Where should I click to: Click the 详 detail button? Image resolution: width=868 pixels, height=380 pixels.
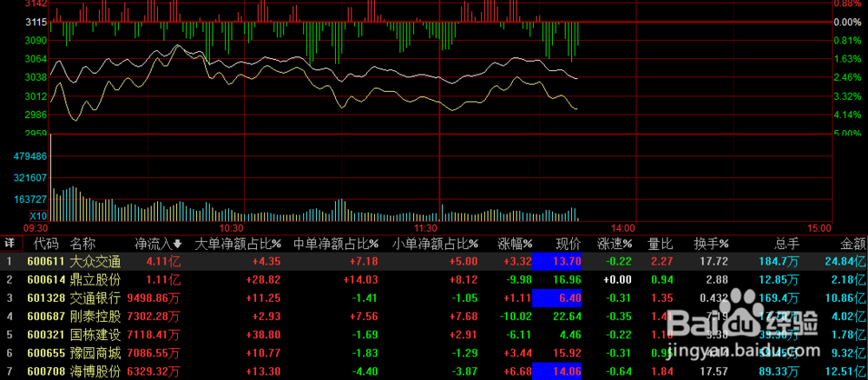coord(10,243)
